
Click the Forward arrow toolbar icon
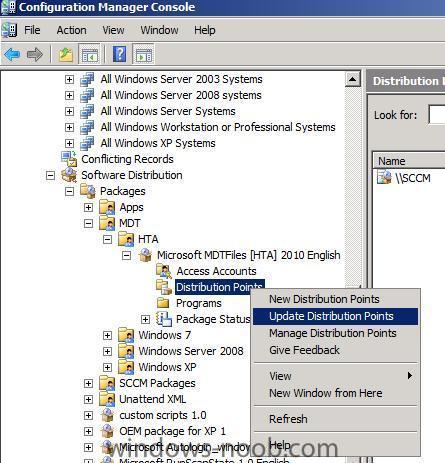coord(35,54)
